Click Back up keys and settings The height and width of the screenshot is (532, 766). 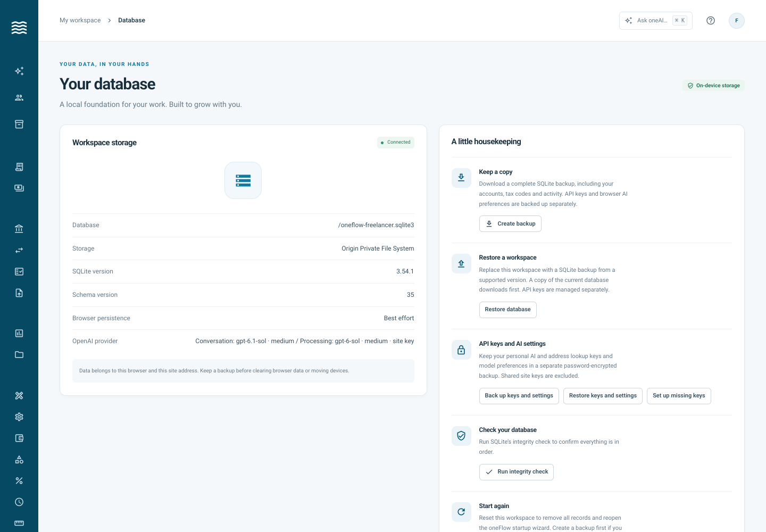coord(519,396)
